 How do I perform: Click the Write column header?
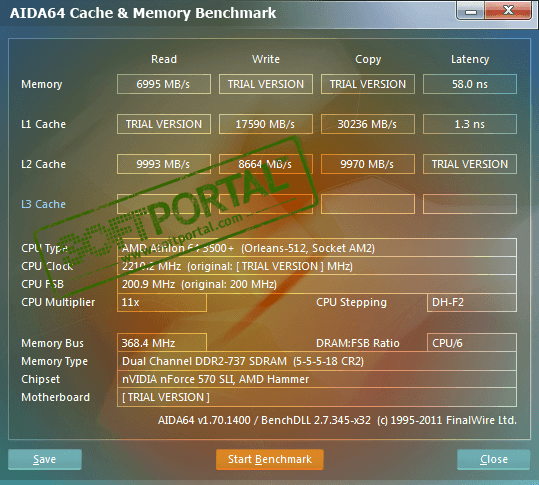(x=266, y=59)
